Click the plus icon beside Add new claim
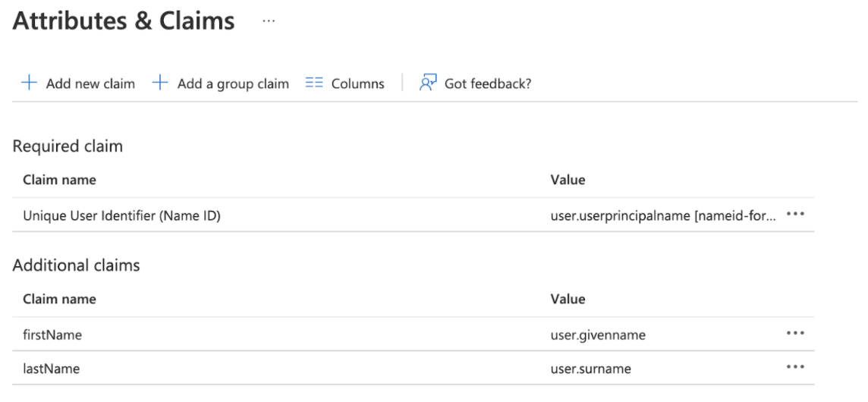The height and width of the screenshot is (402, 868). click(29, 83)
